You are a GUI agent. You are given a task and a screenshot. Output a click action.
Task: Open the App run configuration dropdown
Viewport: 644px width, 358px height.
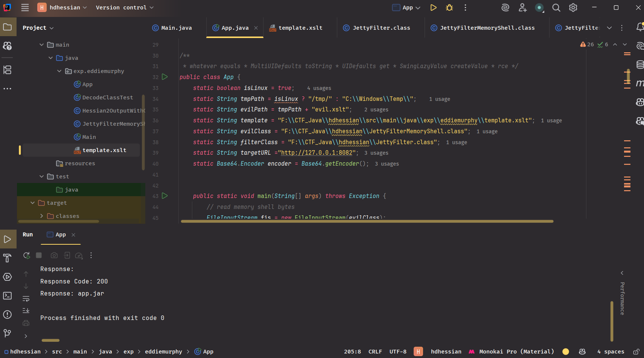[x=406, y=8]
